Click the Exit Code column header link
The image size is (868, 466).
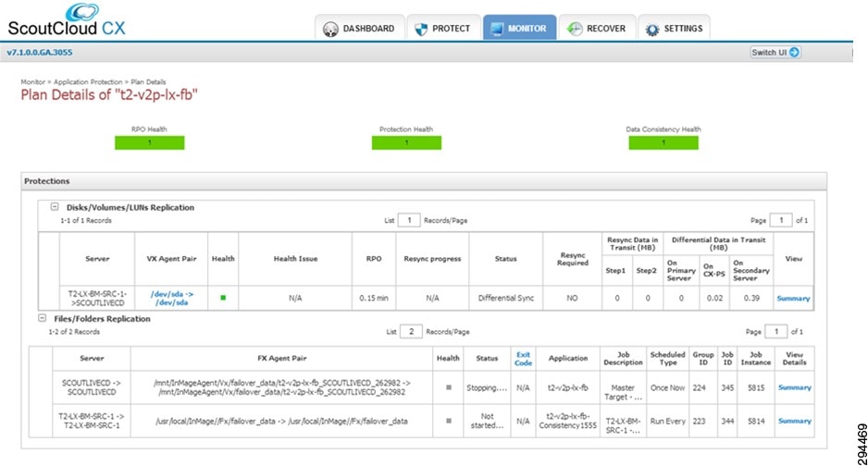point(523,359)
